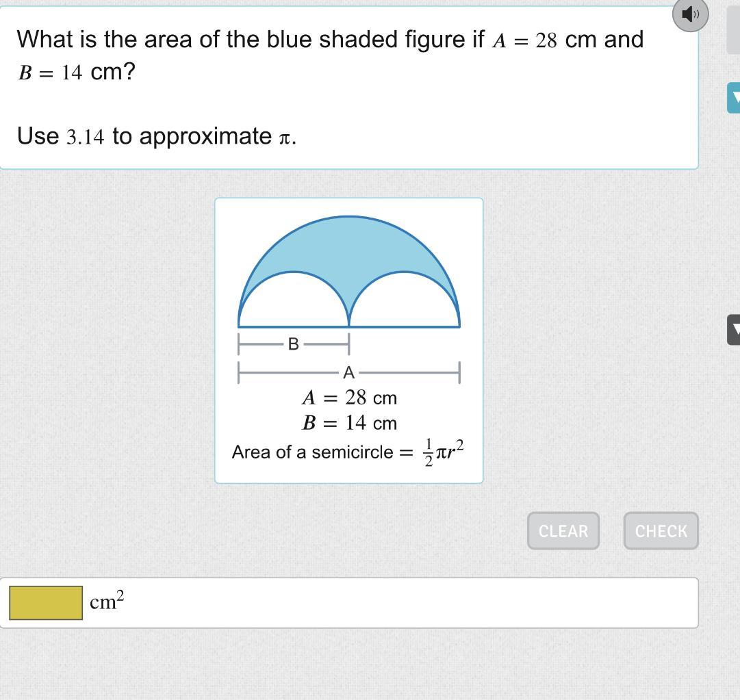Play the question audio with speaker icon

click(x=690, y=15)
